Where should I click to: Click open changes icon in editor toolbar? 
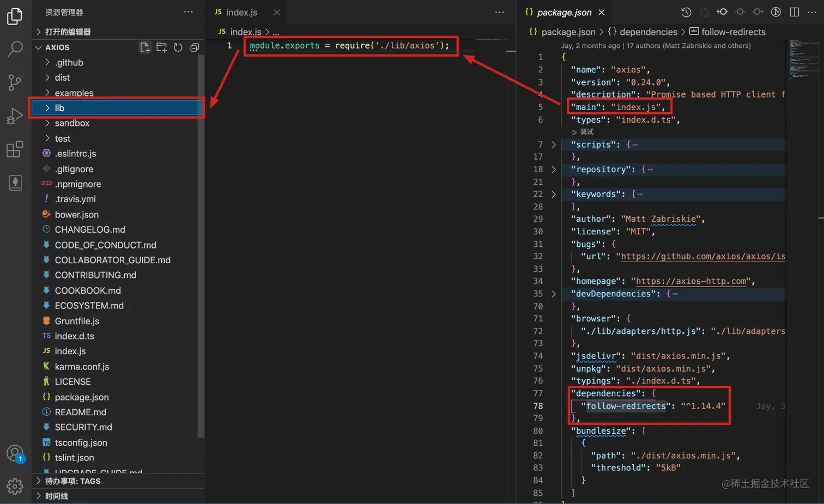(x=704, y=12)
